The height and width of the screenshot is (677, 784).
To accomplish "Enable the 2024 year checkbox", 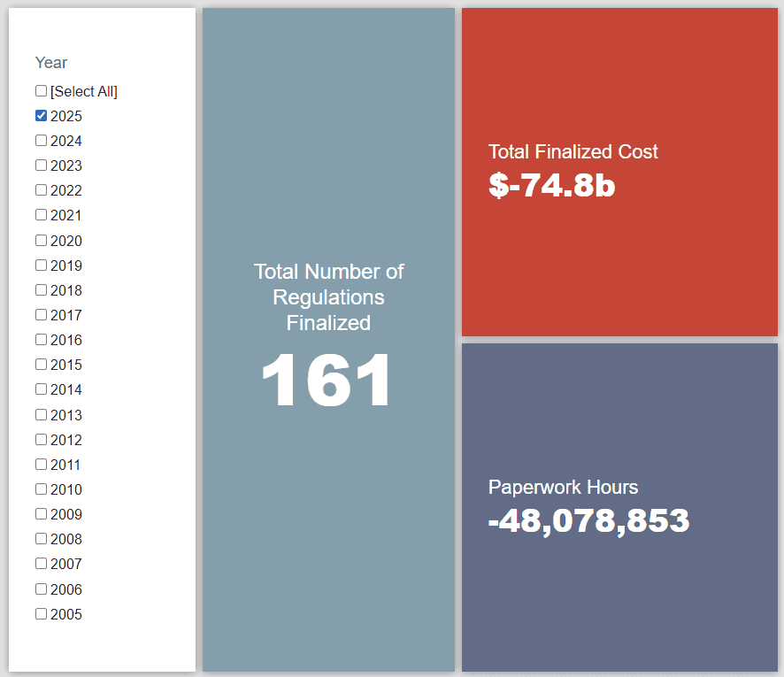I will (42, 141).
